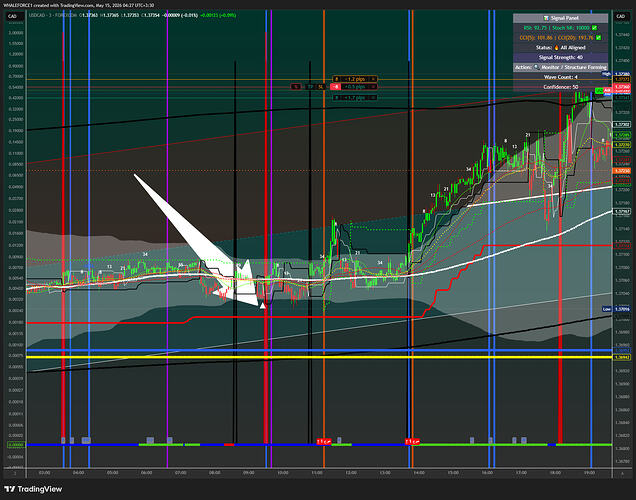Select the thick blue horizontal line
Viewport: 636px width, 500px height.
click(319, 350)
